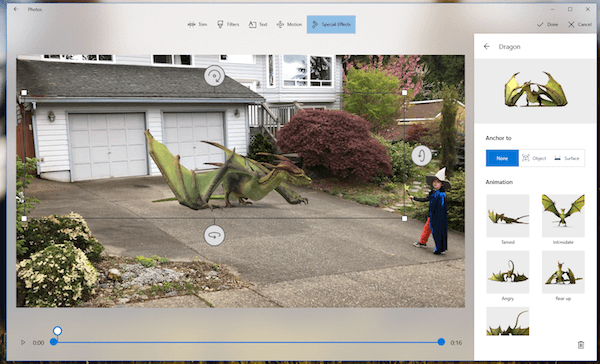600x364 pixels.
Task: Return to previous screen via the Photos back arrow
Action: coord(16,9)
